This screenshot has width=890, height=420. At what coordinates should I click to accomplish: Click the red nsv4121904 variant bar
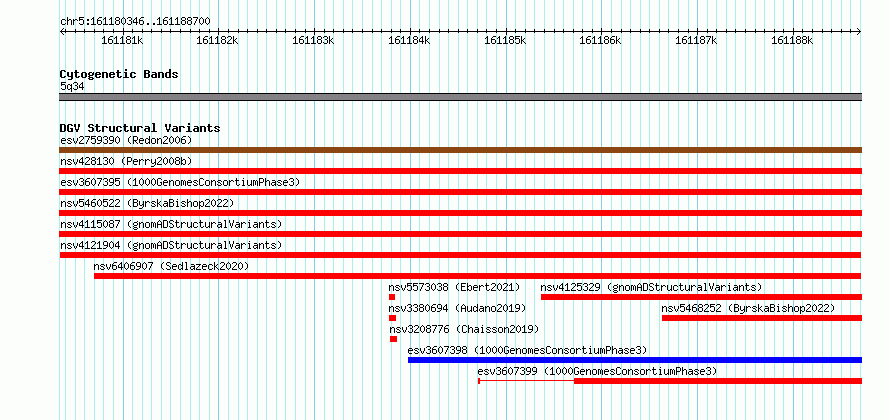pos(460,255)
